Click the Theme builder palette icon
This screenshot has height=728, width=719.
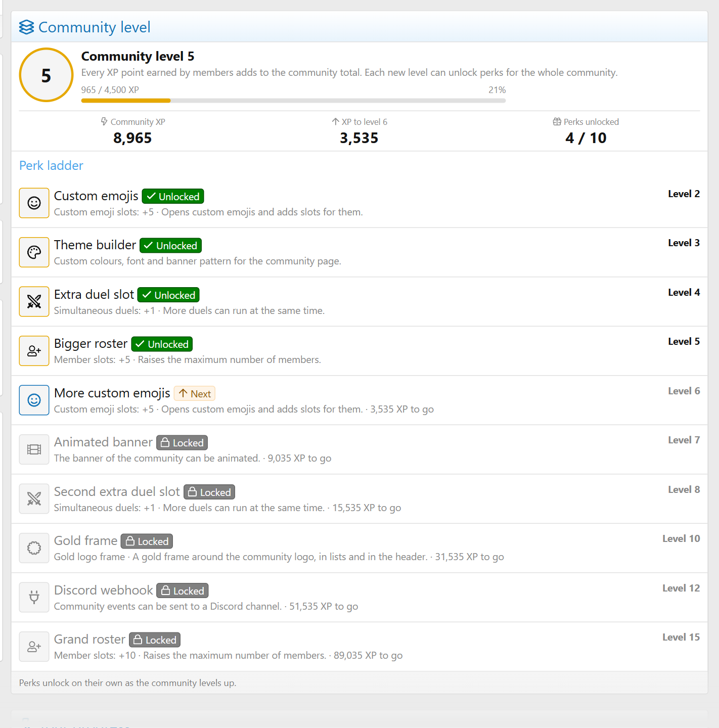point(34,252)
